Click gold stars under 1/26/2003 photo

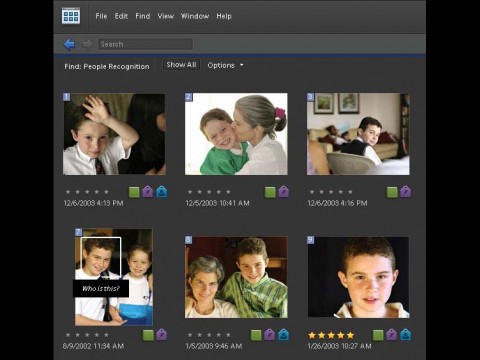click(331, 335)
